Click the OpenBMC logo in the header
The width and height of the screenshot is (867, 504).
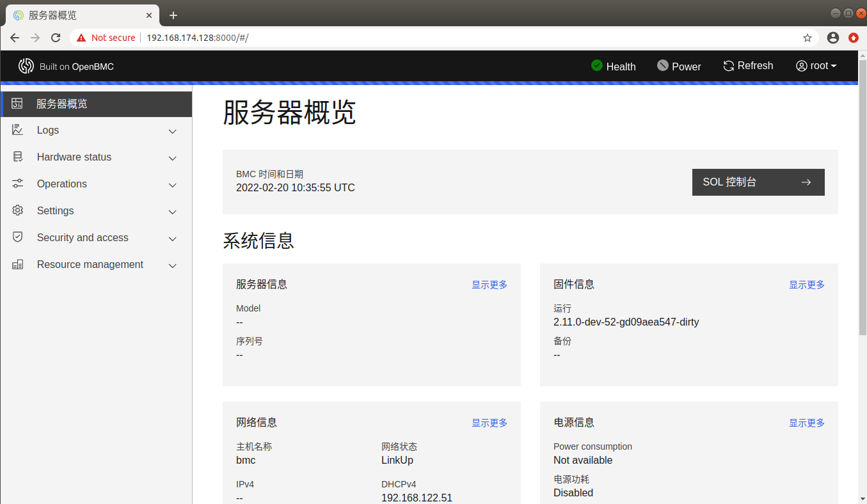coord(26,66)
